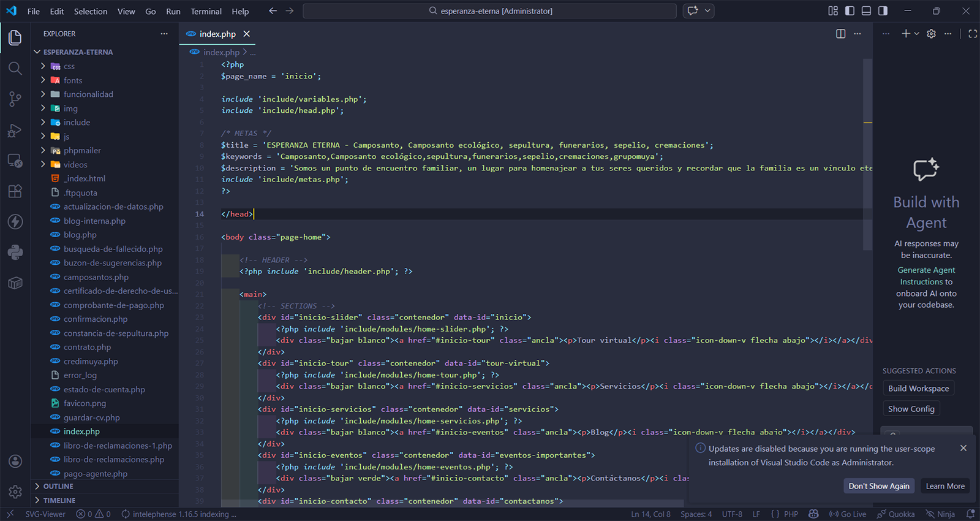Expand the funcionalidad folder
The width and height of the screenshot is (980, 521).
click(88, 94)
